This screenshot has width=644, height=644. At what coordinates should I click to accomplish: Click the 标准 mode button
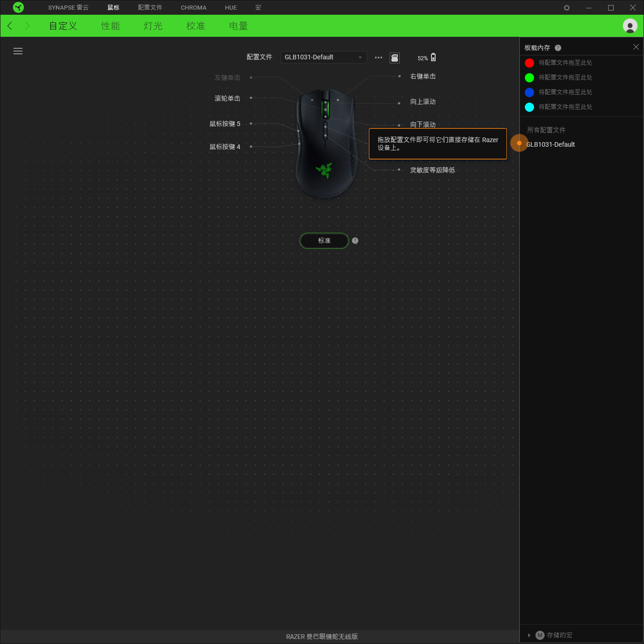click(324, 241)
